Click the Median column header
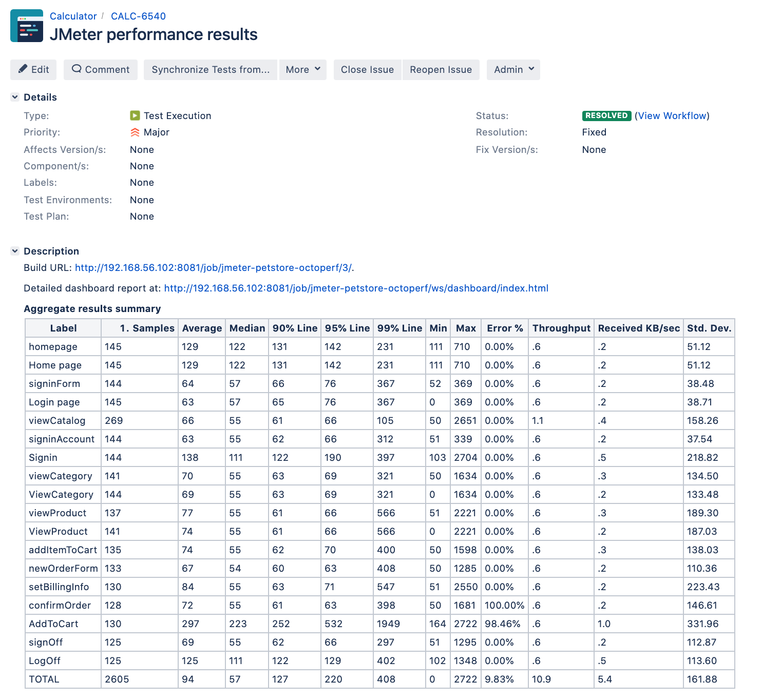Viewport: 762px width, 700px height. (x=247, y=328)
